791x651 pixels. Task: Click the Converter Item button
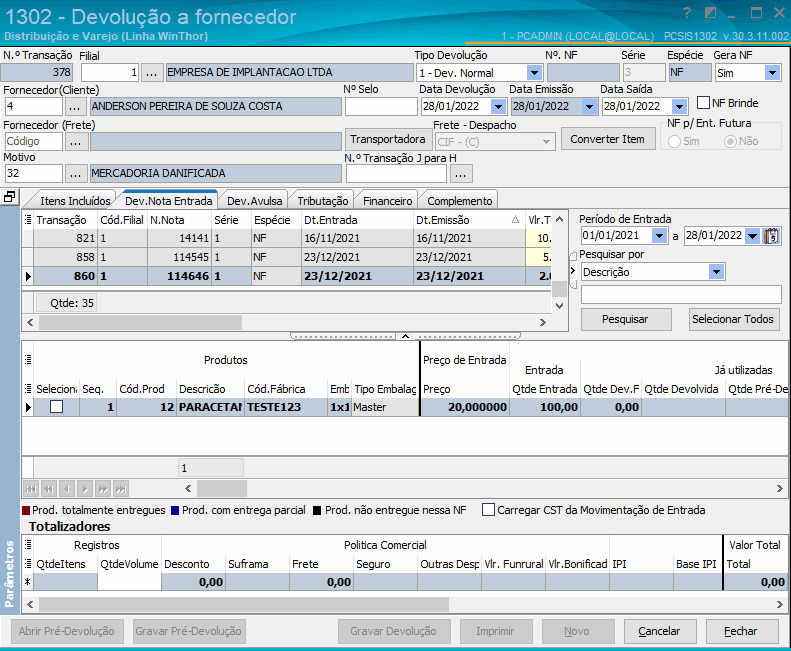pyautogui.click(x=607, y=139)
